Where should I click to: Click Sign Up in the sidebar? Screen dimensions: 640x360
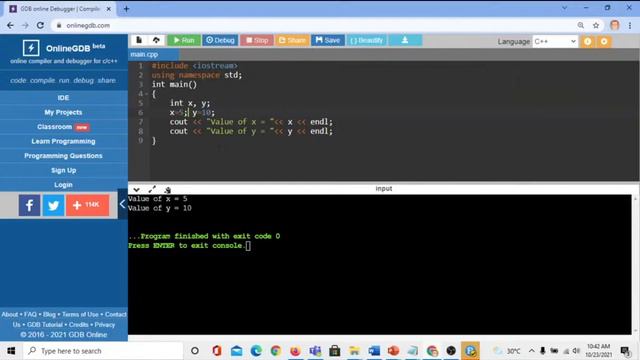(x=63, y=170)
